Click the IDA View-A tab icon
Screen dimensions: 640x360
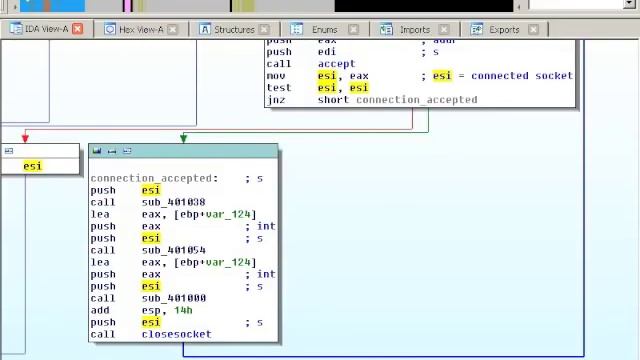[x=16, y=29]
